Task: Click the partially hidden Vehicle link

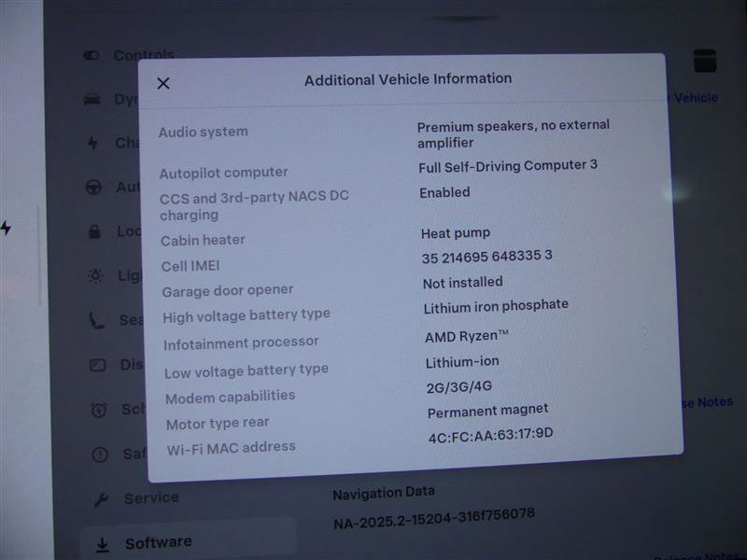Action: pos(695,98)
